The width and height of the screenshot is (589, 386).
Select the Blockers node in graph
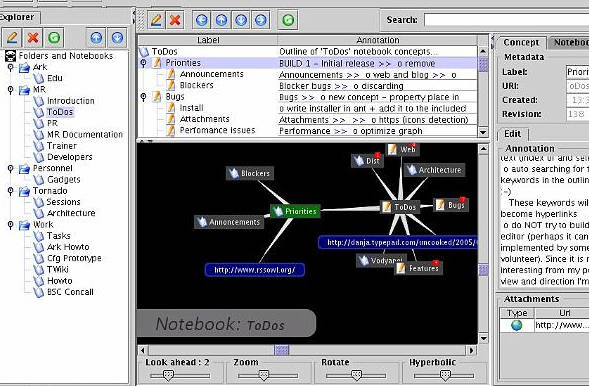(x=249, y=173)
